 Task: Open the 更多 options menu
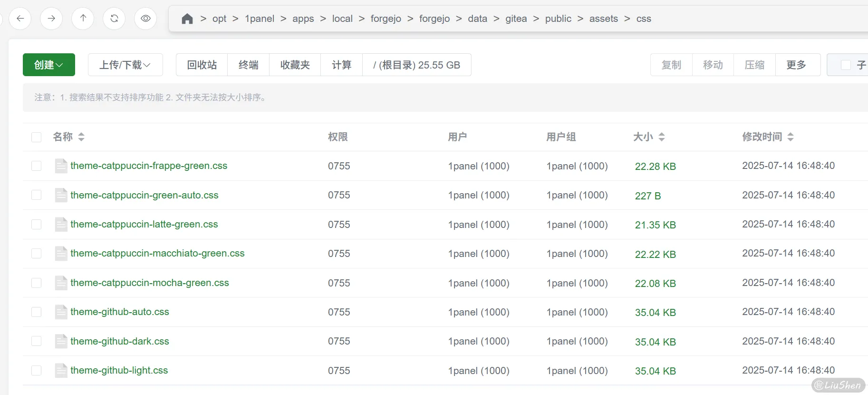[797, 65]
